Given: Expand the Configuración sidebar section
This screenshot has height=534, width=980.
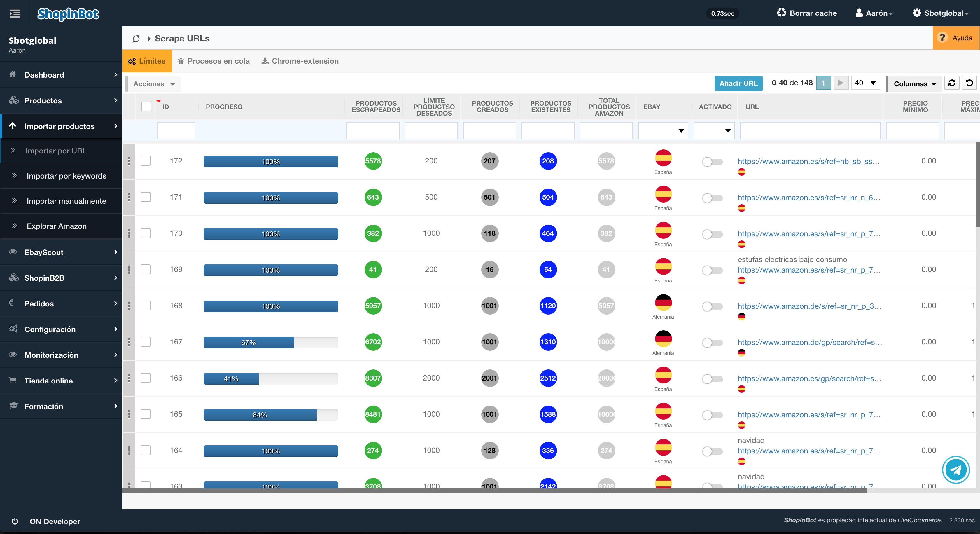Looking at the screenshot, I should coord(61,329).
